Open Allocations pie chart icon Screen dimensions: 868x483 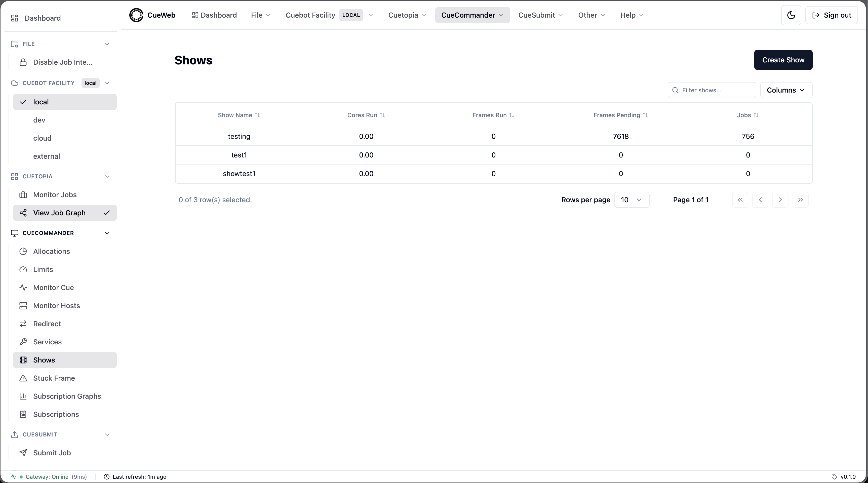23,251
